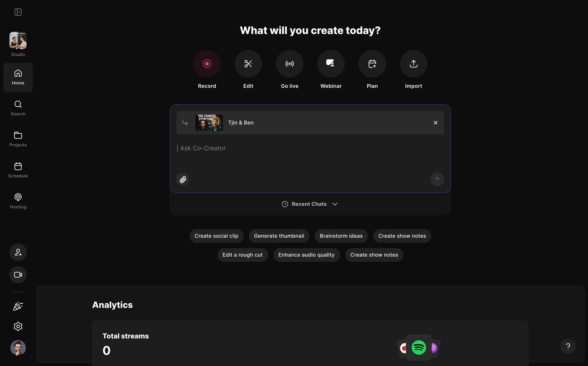Open the Studio thumbnail in sidebar
Image resolution: width=588 pixels, height=366 pixels.
(18, 40)
